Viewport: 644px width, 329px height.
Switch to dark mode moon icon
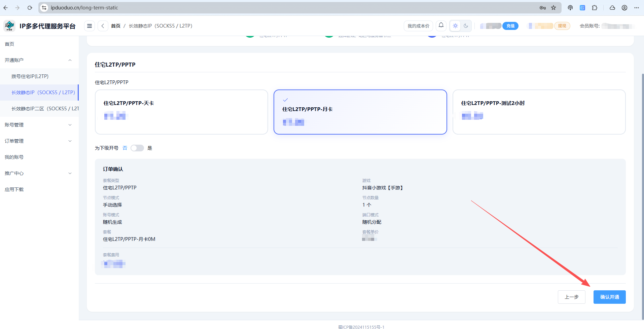coord(466,26)
